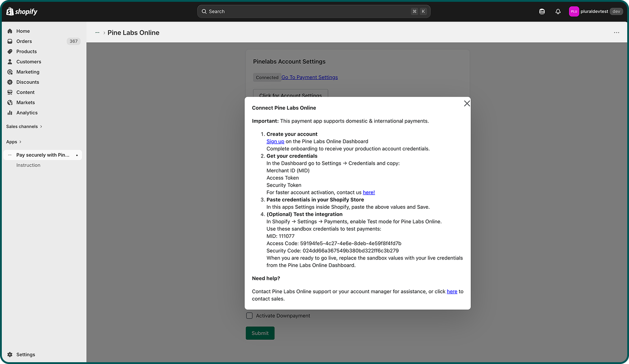This screenshot has width=629, height=364.
Task: Click the Security Code sandbox value line
Action: pyautogui.click(x=332, y=250)
